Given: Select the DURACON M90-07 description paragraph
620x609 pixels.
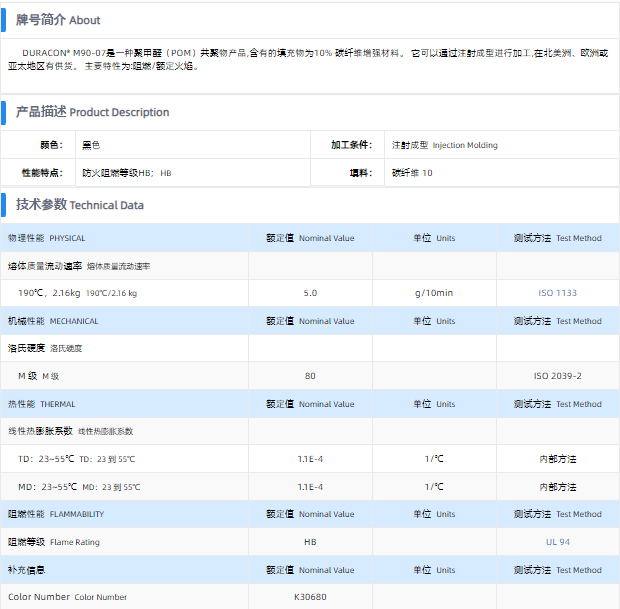Looking at the screenshot, I should (x=308, y=59).
